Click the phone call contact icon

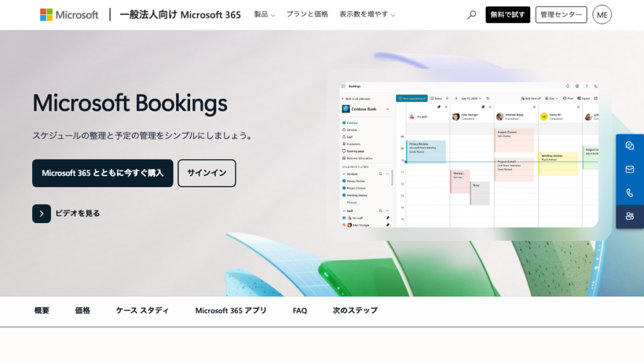[630, 192]
